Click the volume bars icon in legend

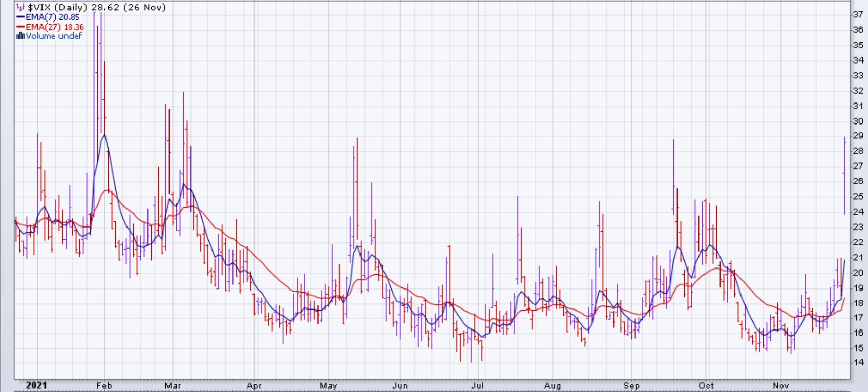20,36
